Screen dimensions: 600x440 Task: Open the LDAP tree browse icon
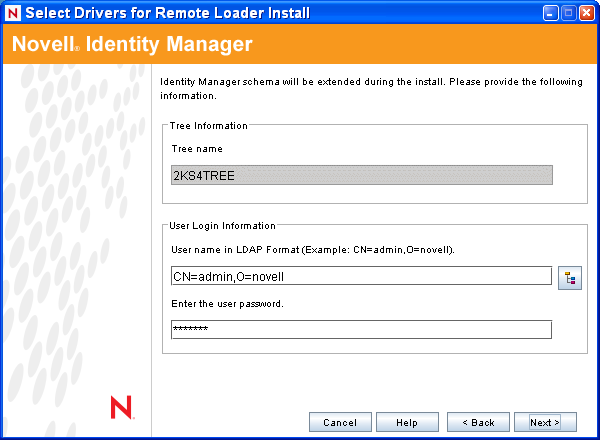pos(569,278)
